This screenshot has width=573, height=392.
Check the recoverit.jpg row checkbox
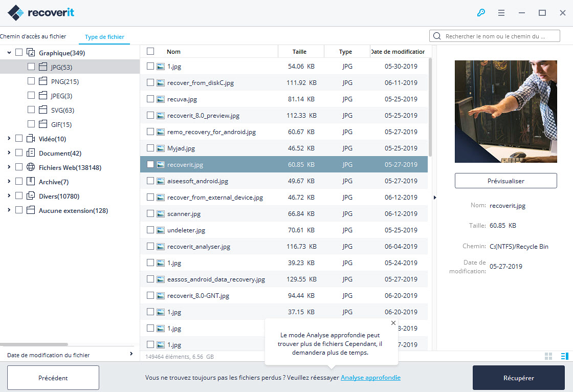point(150,164)
